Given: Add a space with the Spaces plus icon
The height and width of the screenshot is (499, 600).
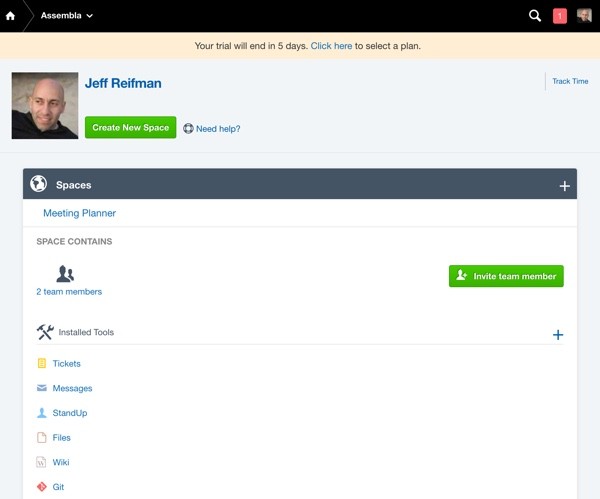Looking at the screenshot, I should pos(564,186).
